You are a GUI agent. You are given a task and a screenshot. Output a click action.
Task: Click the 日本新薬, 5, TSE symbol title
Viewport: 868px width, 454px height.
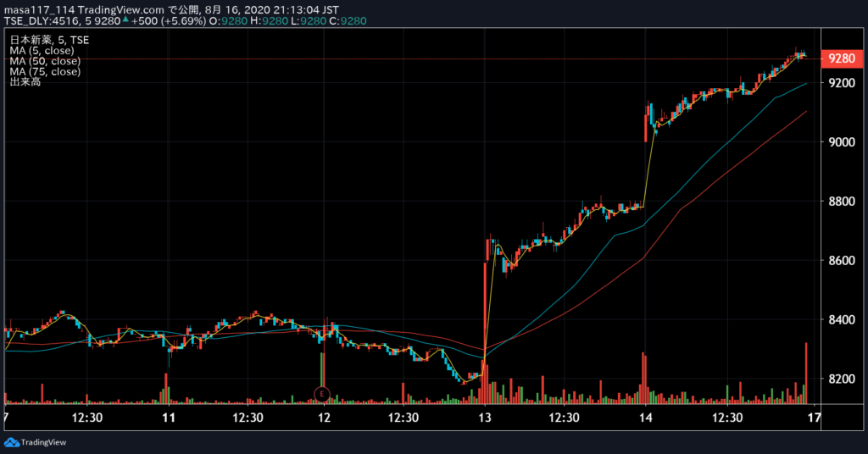49,40
